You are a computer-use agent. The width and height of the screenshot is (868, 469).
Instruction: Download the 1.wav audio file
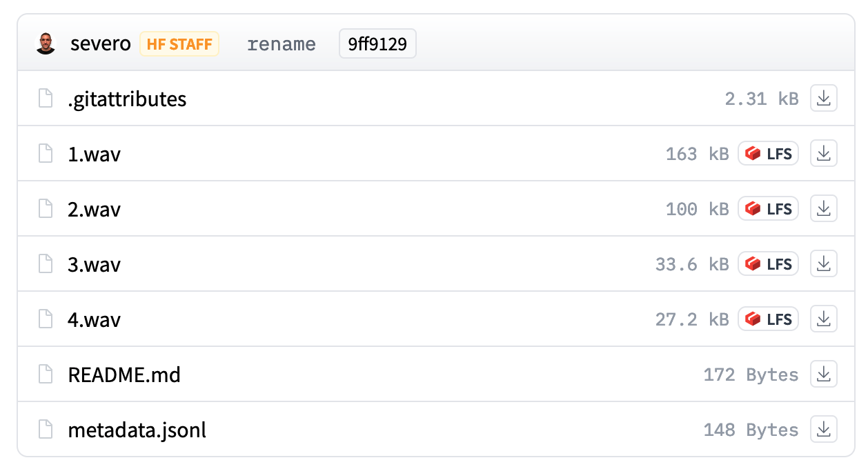(822, 154)
